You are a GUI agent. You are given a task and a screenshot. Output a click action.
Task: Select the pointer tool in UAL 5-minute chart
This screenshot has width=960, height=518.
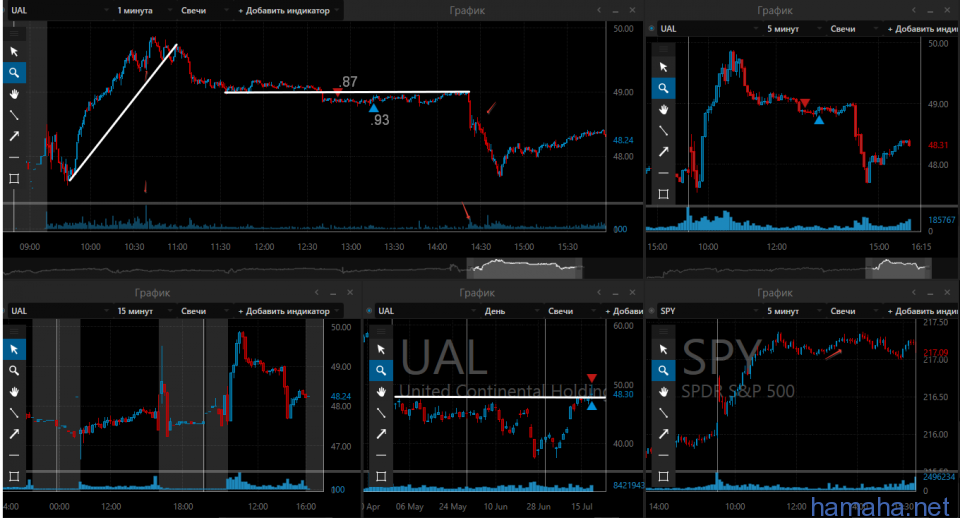(x=663, y=67)
